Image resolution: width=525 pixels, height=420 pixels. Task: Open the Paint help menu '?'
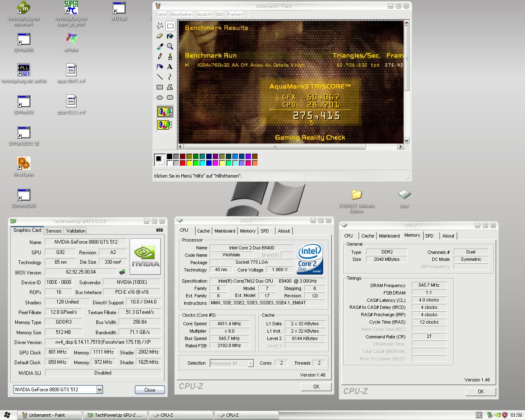click(248, 14)
